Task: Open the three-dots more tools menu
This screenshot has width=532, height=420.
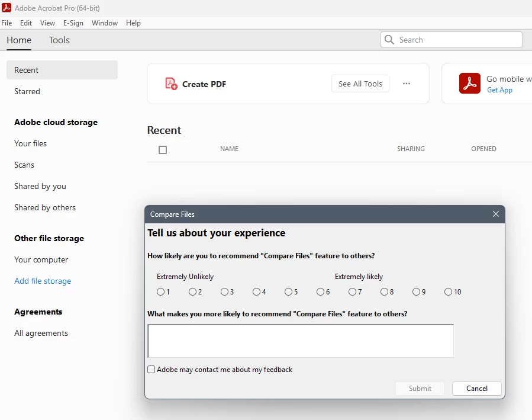Action: click(x=407, y=84)
